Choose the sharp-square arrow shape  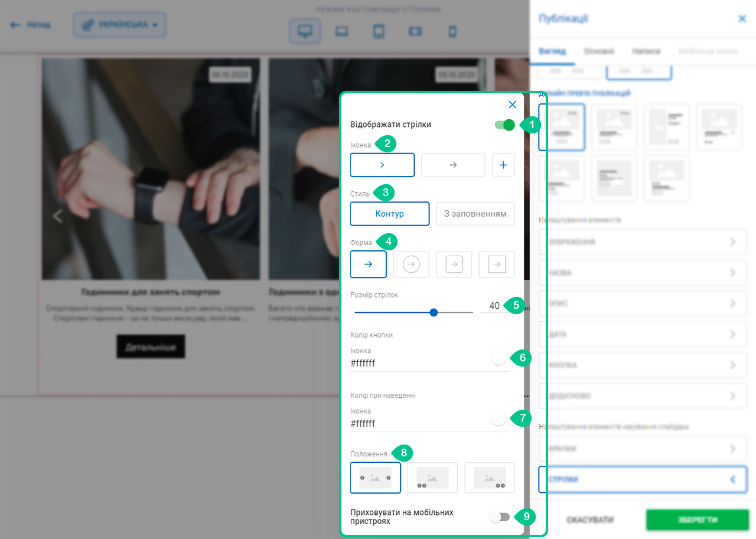point(497,264)
